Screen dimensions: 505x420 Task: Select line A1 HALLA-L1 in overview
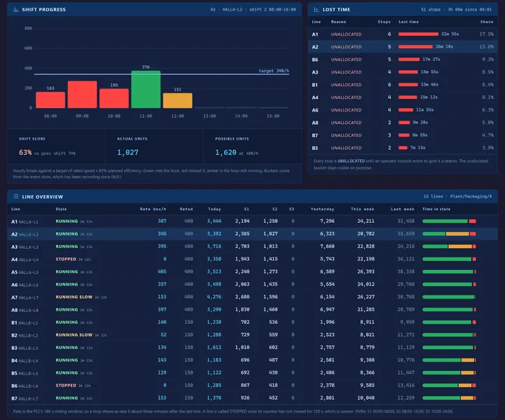[252, 222]
